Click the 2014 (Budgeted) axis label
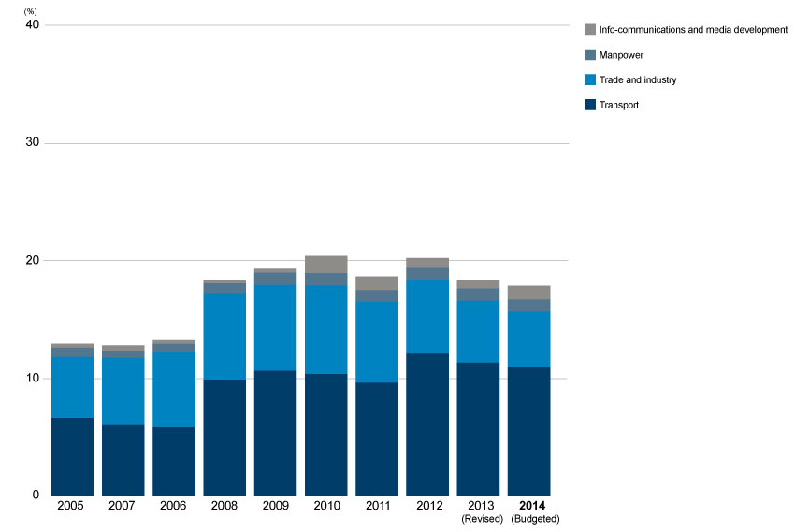The height and width of the screenshot is (532, 795). (535, 511)
